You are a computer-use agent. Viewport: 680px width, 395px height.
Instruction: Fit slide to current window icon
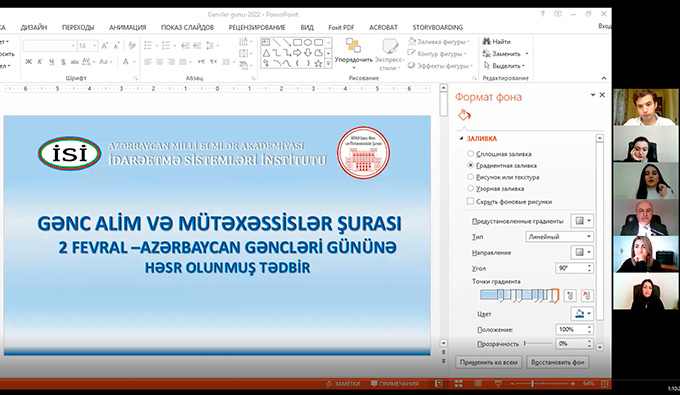coord(605,384)
